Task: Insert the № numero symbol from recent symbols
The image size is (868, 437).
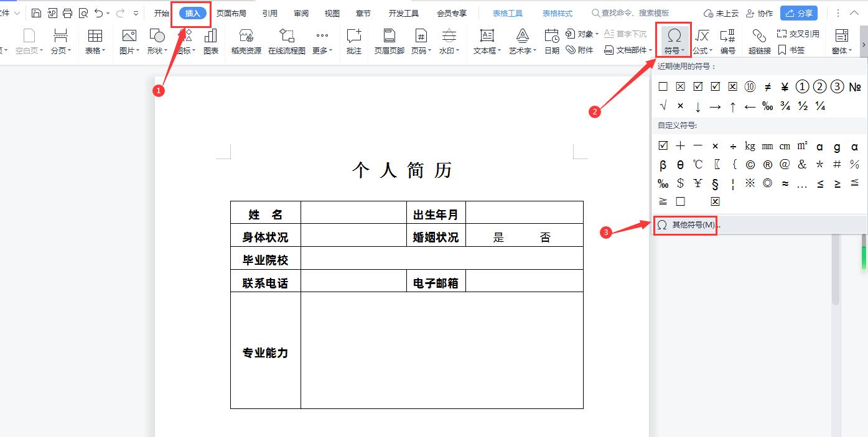Action: click(x=854, y=87)
